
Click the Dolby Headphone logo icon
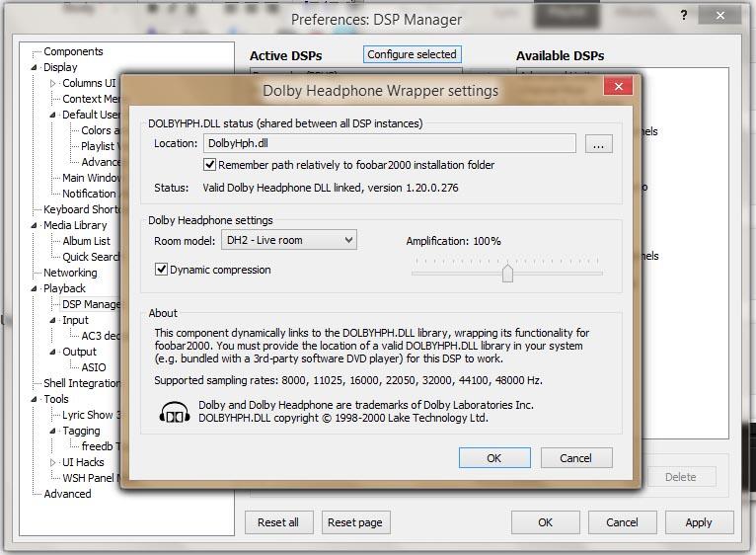tap(175, 412)
